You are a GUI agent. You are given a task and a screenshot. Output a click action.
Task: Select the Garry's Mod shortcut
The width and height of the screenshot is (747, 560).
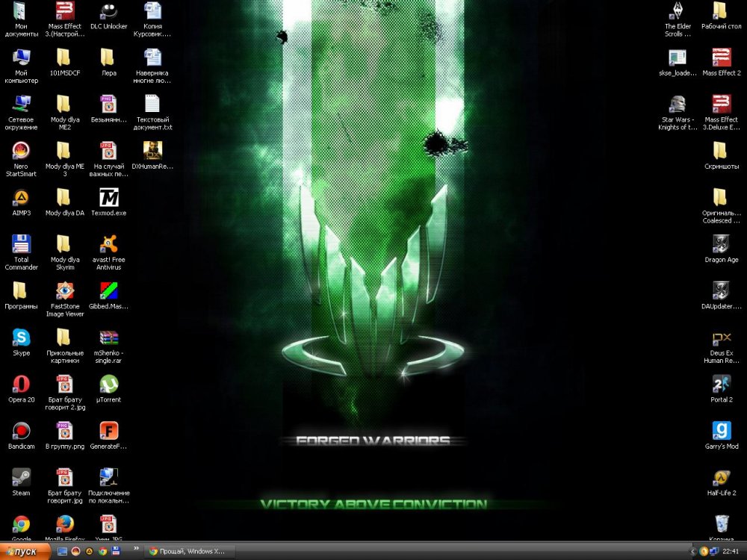(x=722, y=435)
